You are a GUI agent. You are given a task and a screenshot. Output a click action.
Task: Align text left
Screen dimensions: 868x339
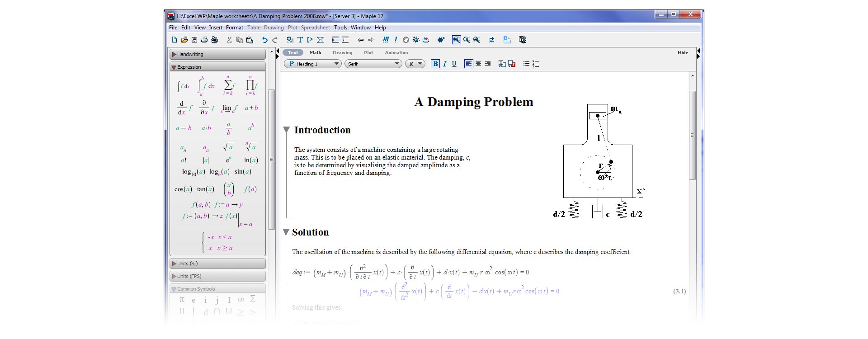click(x=469, y=64)
